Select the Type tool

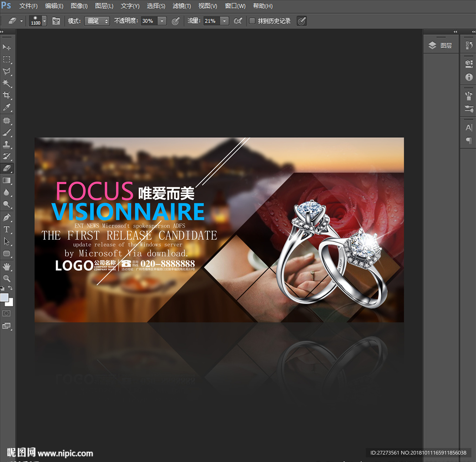tap(7, 229)
